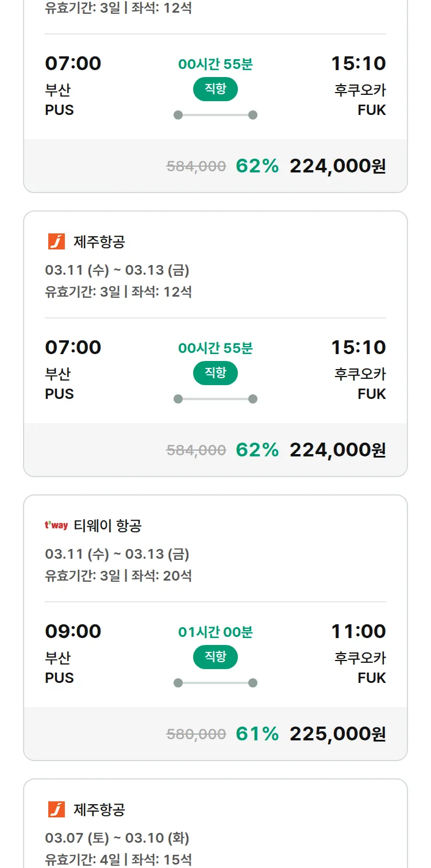Image resolution: width=431 pixels, height=868 pixels.
Task: Click the 01시간 00분 flight duration
Action: point(215,632)
